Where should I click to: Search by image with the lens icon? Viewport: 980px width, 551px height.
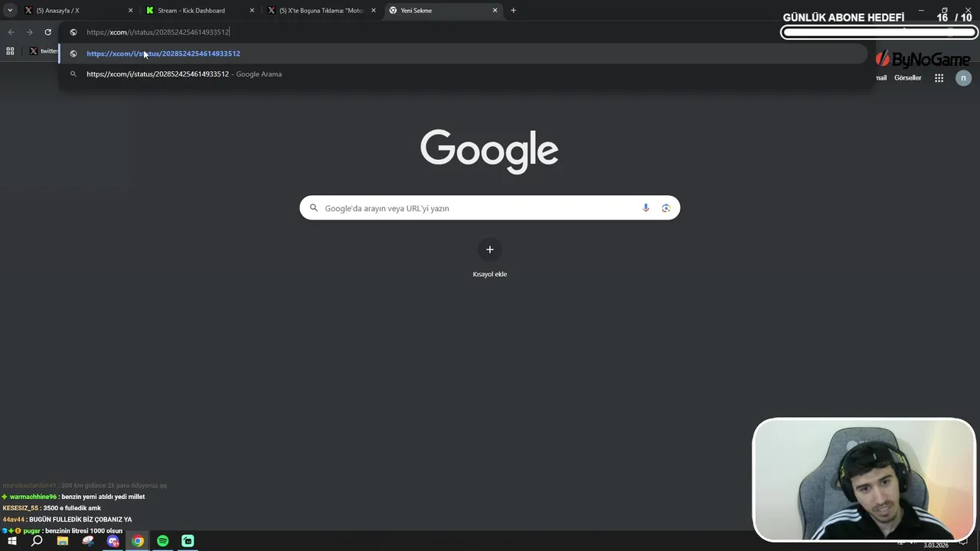[x=665, y=208]
